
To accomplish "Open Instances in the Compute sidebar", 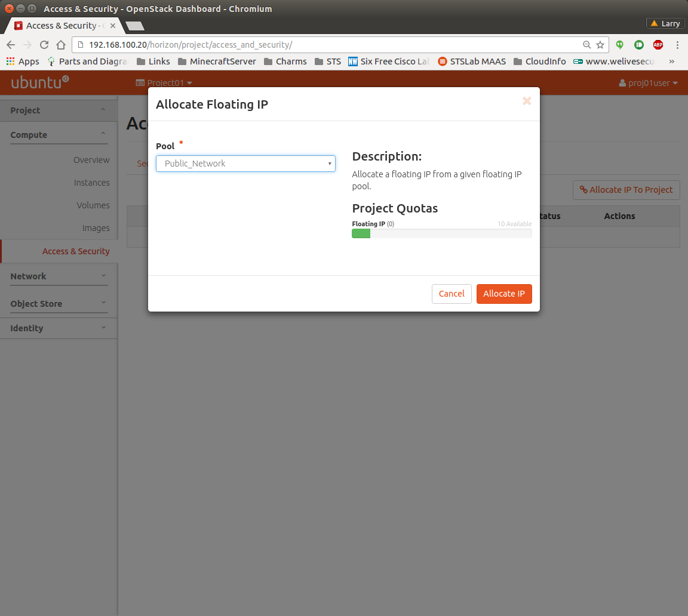I will (x=91, y=183).
